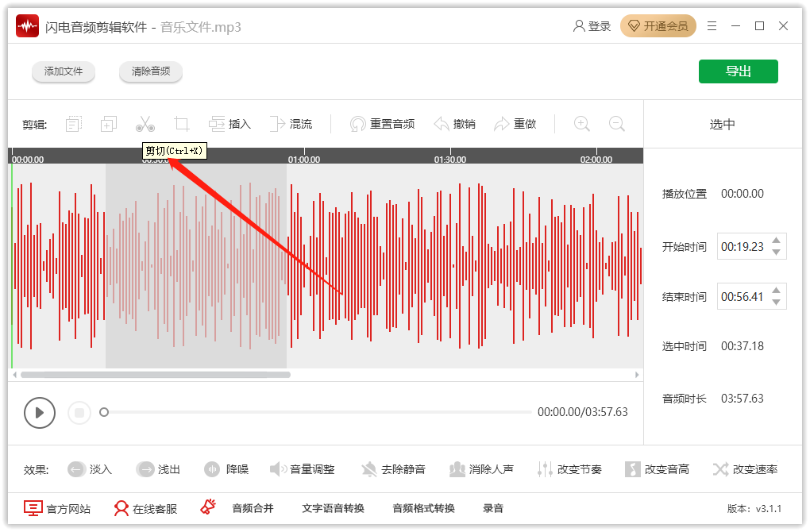Screen dimensions: 810x532
Task: Click the 选中时间 00:37.18 value
Action: [x=742, y=346]
